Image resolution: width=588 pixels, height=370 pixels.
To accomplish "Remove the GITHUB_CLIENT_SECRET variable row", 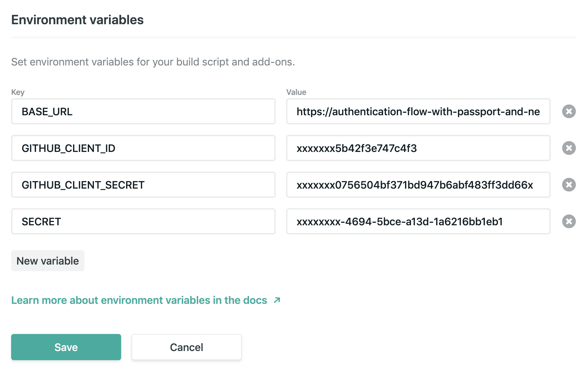I will [569, 185].
